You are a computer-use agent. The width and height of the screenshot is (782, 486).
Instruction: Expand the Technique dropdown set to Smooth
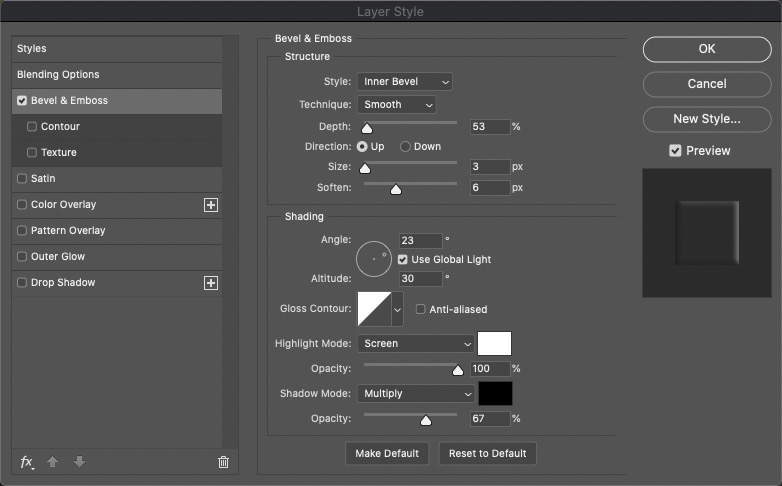397,105
